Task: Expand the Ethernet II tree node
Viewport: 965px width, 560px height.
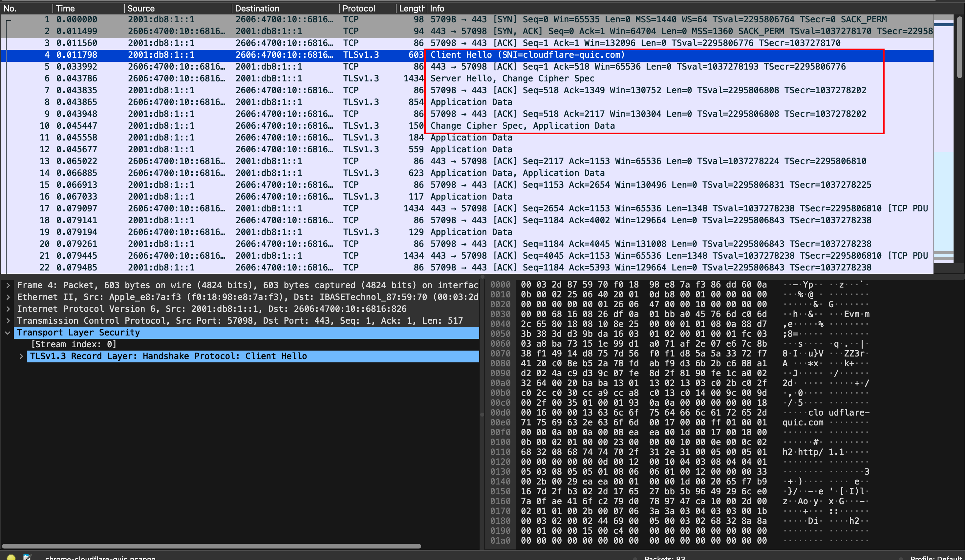Action: pos(8,297)
